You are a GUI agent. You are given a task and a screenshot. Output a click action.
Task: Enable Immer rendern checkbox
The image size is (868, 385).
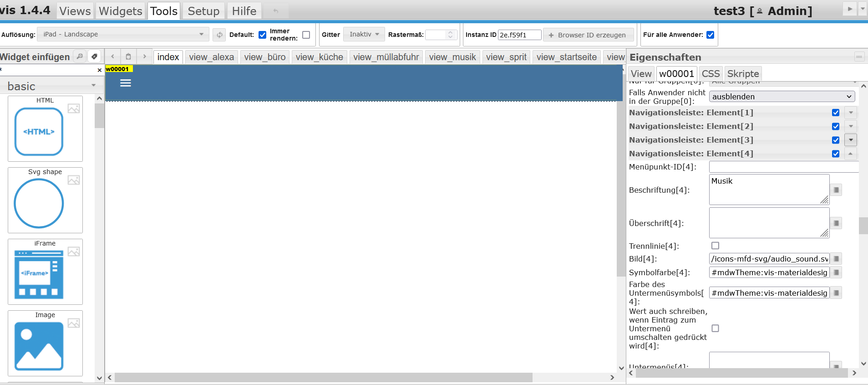306,35
